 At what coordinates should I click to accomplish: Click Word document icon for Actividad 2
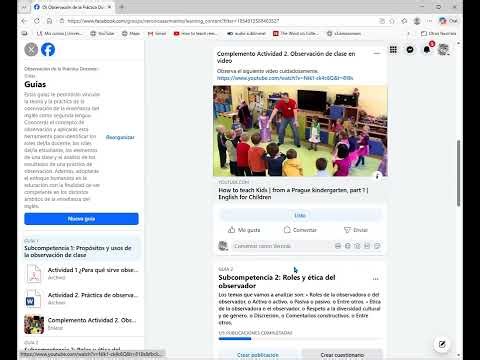click(34, 299)
